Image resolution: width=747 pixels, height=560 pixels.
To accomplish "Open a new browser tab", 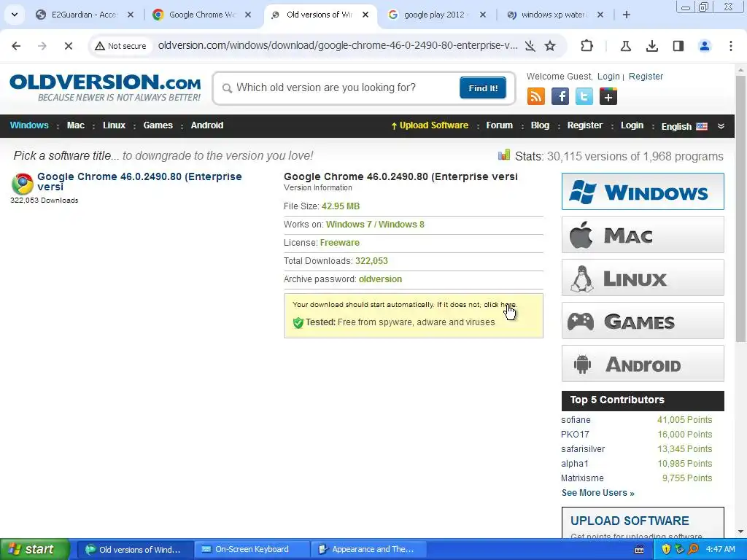I will (627, 15).
